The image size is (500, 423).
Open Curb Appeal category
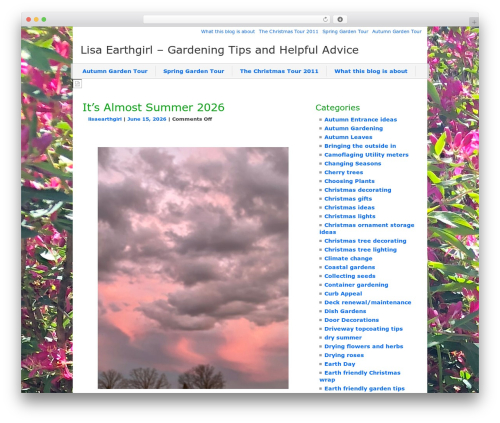pyautogui.click(x=343, y=294)
